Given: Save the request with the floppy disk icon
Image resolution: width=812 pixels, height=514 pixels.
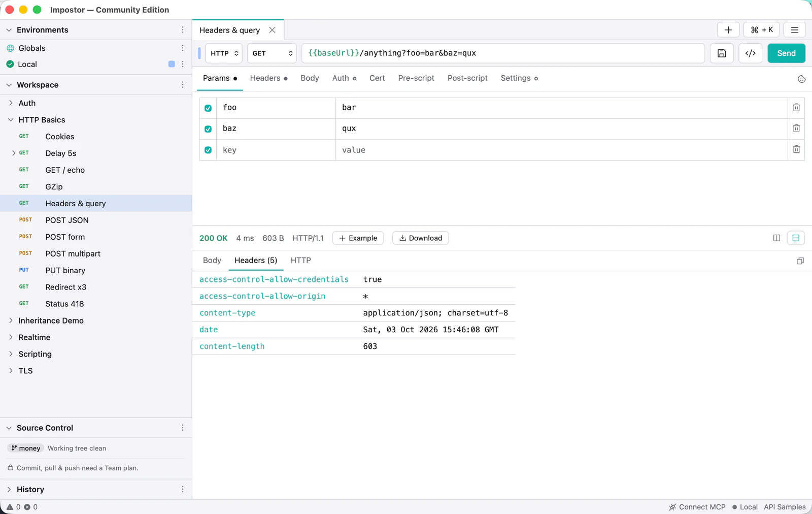Looking at the screenshot, I should [722, 53].
